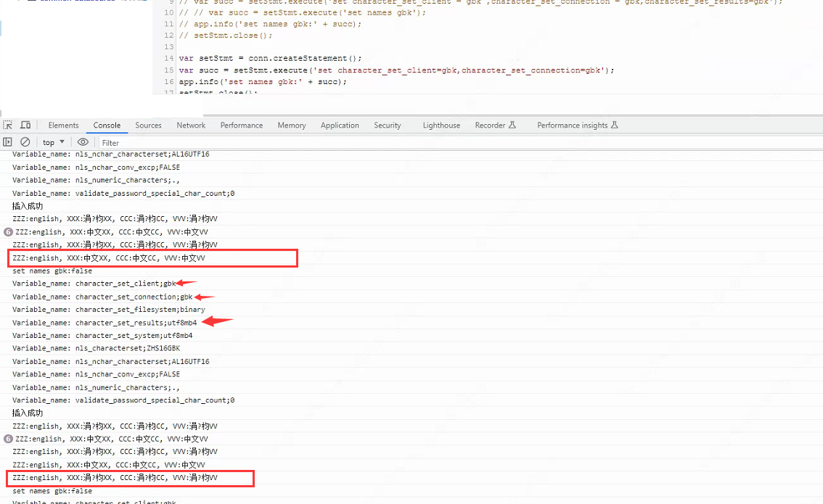Open the Memory tab
Viewport: 823px width, 504px height.
coord(292,125)
